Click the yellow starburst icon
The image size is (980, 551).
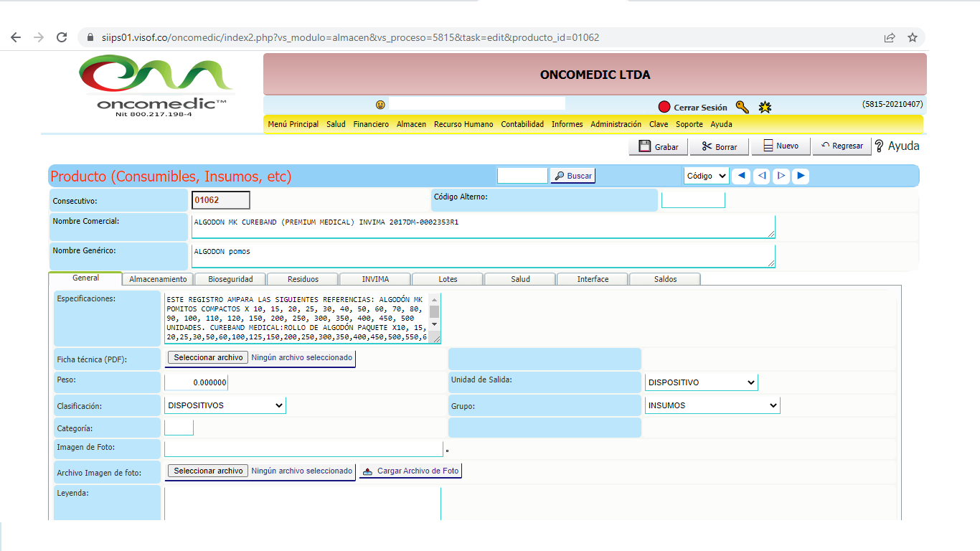(765, 107)
